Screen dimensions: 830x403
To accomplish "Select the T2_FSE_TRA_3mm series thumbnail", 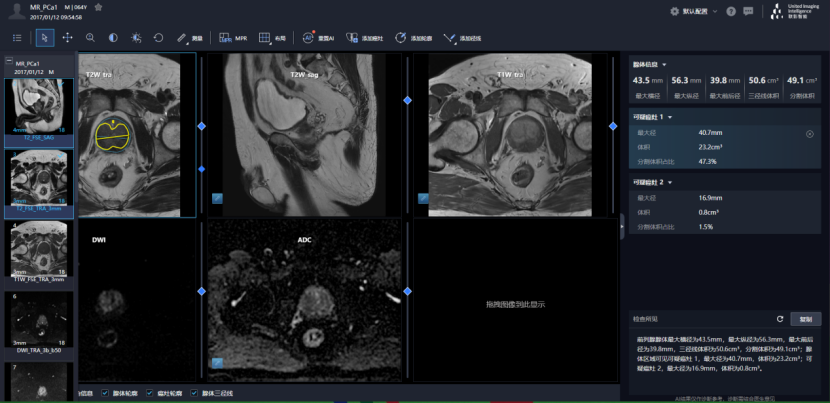I will coord(39,184).
